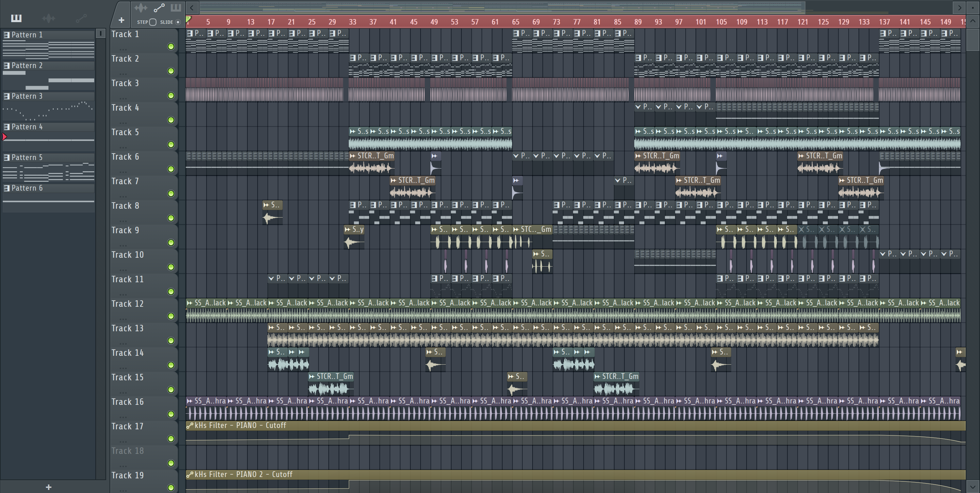Jump to bar 105 on the timeline ruler
The image size is (980, 493).
tap(721, 22)
